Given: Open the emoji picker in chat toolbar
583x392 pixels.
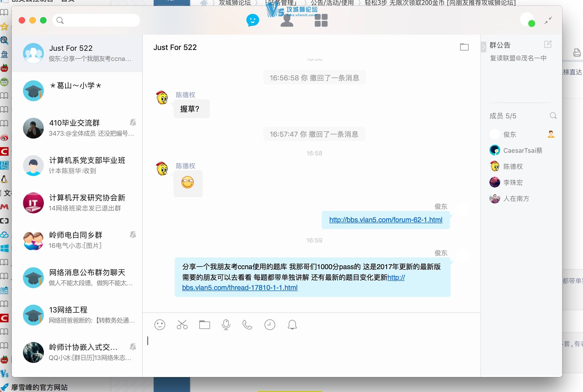Looking at the screenshot, I should tap(160, 325).
